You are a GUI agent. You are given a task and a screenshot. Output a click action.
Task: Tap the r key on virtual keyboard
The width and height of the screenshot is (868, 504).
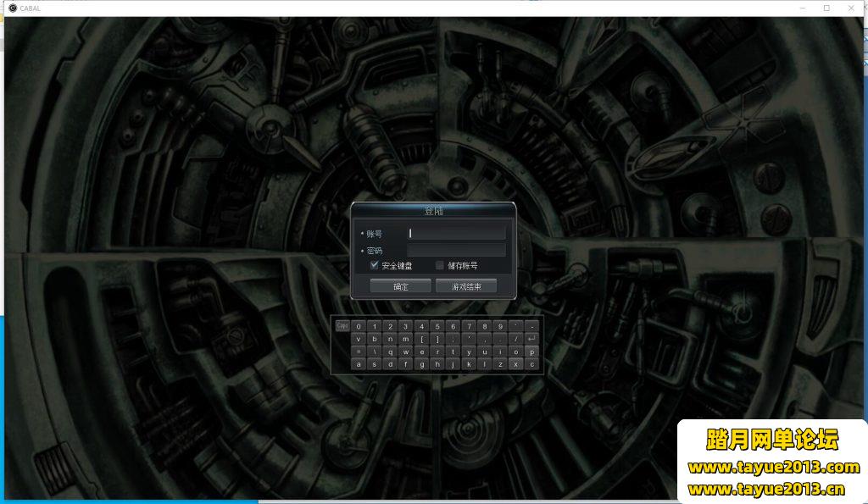coord(437,352)
